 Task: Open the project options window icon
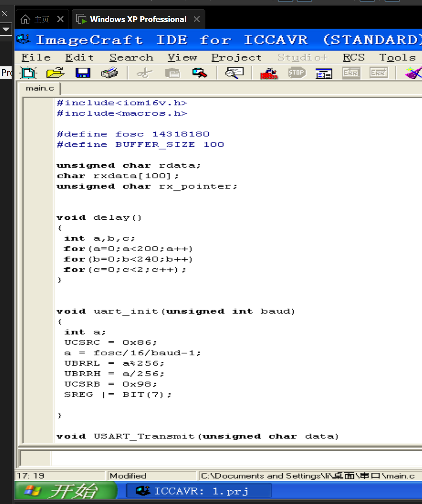pyautogui.click(x=324, y=74)
